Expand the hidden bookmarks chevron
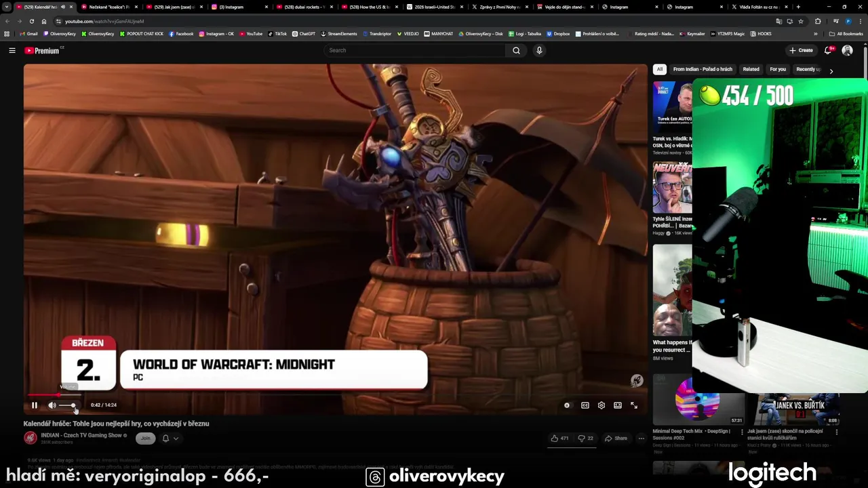The height and width of the screenshot is (488, 868). 816,34
